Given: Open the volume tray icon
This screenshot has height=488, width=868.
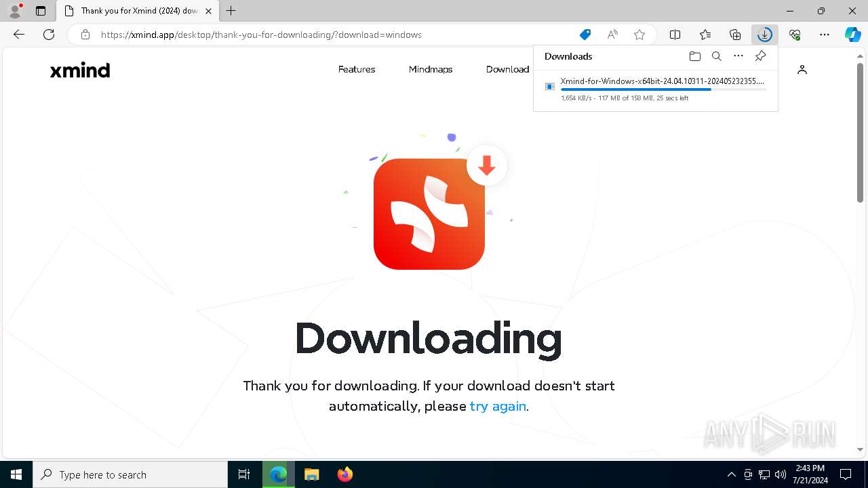Looking at the screenshot, I should (781, 474).
